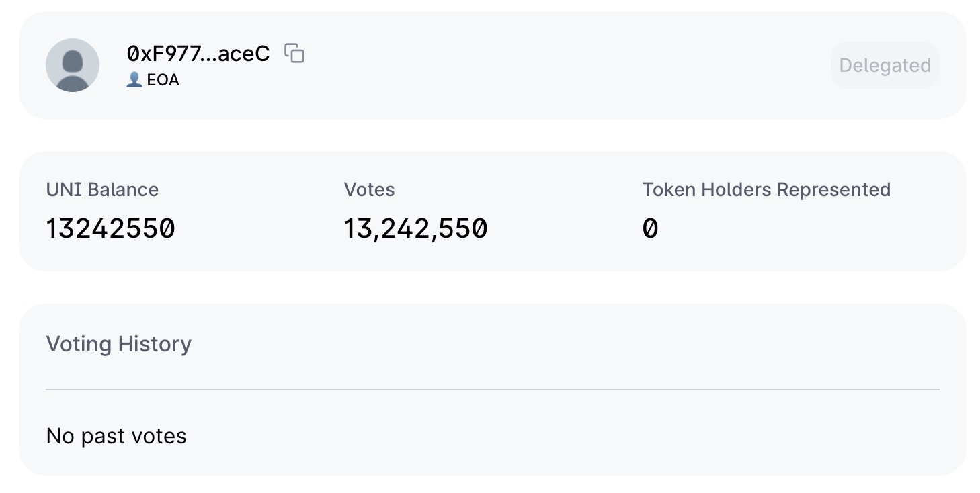Click the Votes label
This screenshot has height=493, width=980.
click(x=369, y=190)
